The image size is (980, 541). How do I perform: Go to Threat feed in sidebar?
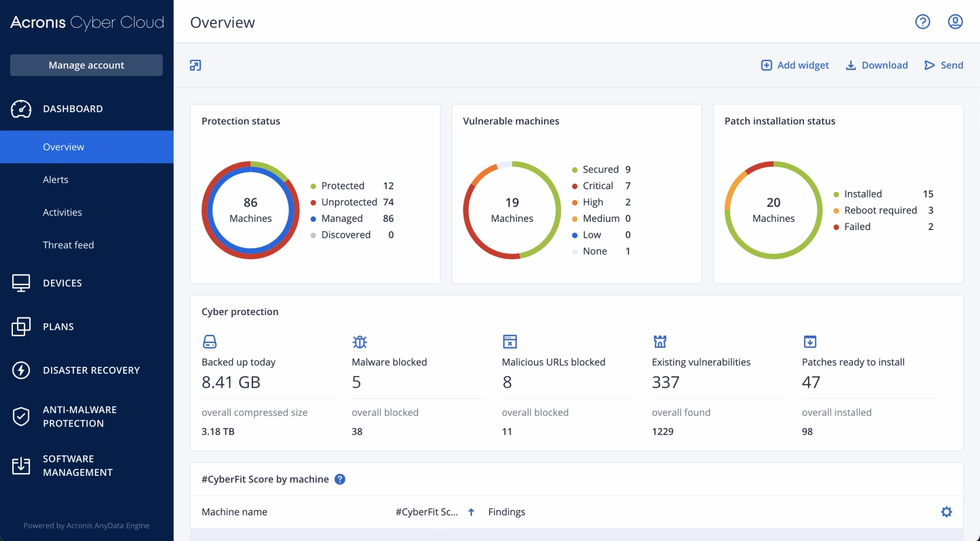68,245
